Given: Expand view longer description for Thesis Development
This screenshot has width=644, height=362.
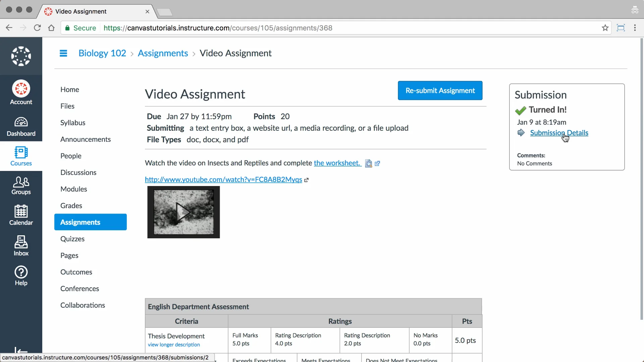Looking at the screenshot, I should (x=174, y=345).
